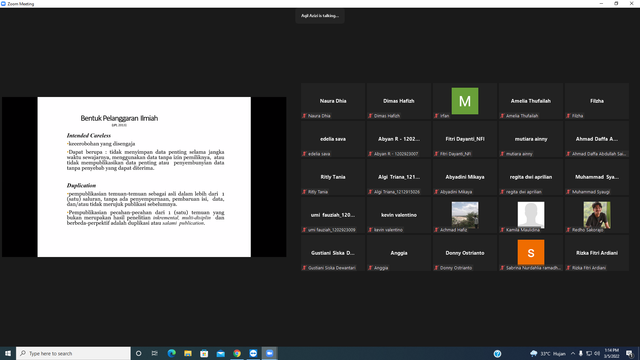
Task: Click mutiara ainny's muted microphone icon
Action: pyautogui.click(x=502, y=154)
